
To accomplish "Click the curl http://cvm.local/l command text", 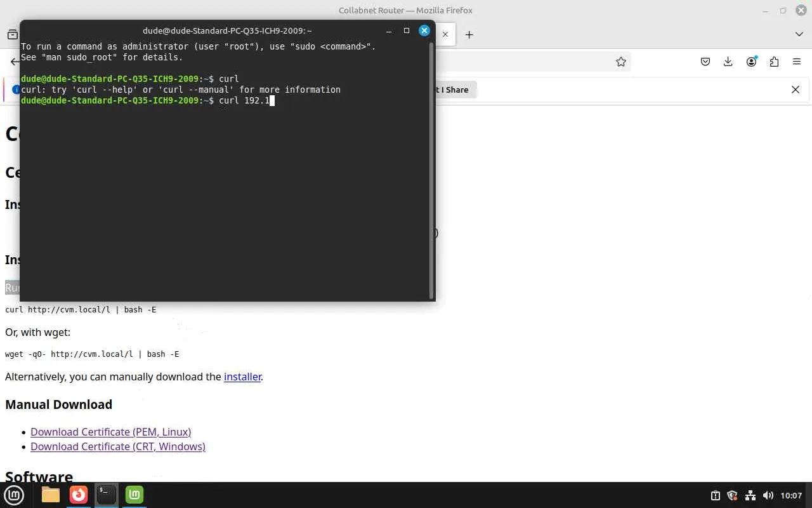I will tap(81, 310).
